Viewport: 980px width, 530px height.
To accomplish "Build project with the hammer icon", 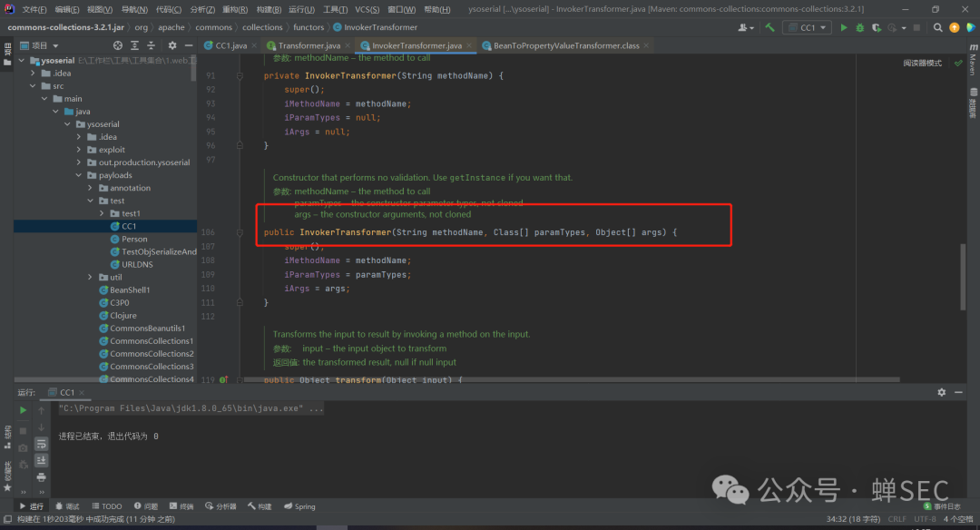I will pyautogui.click(x=769, y=27).
